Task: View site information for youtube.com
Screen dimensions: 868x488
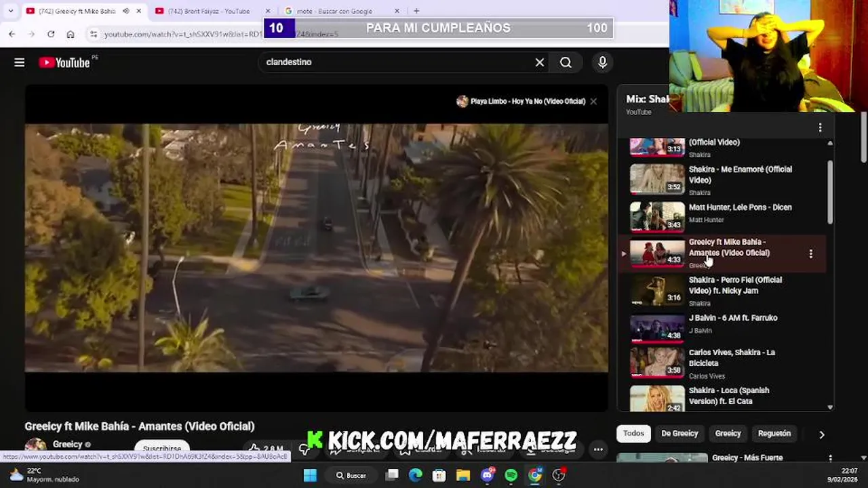Action: tap(94, 34)
